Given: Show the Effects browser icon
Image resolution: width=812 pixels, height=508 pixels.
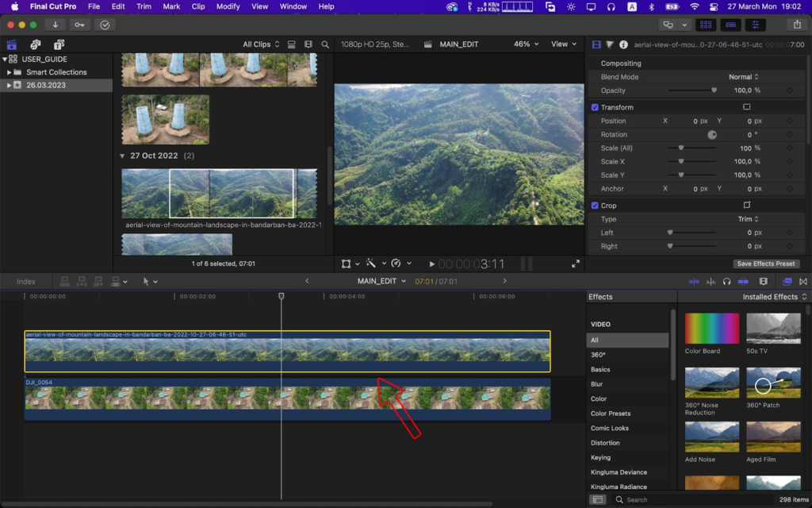Looking at the screenshot, I should (x=787, y=282).
